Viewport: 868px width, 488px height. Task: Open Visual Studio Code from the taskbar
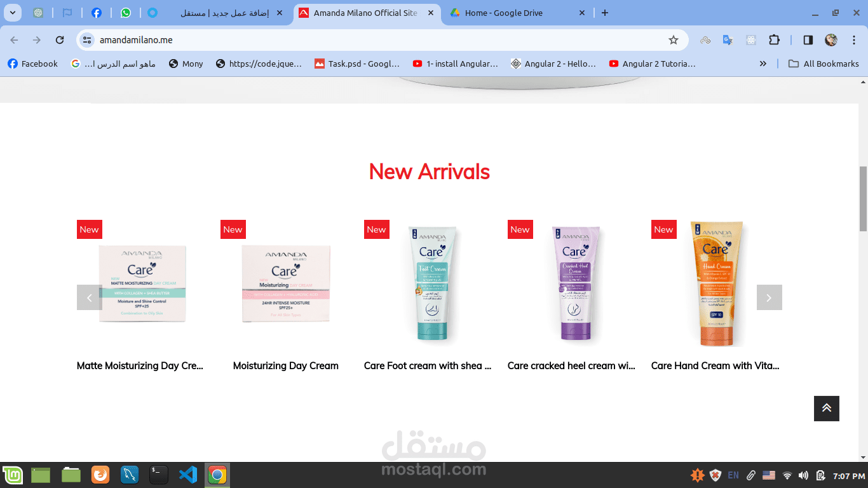(188, 475)
